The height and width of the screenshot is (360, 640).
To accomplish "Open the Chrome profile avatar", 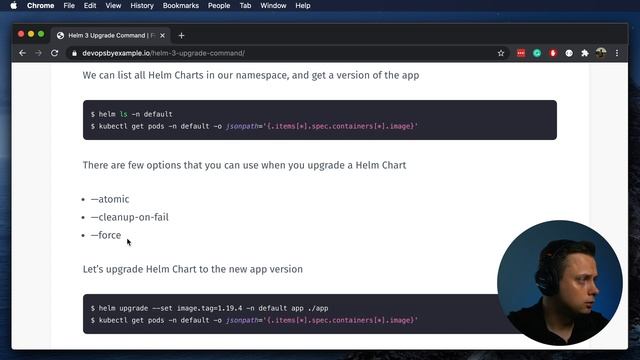I will (x=601, y=53).
